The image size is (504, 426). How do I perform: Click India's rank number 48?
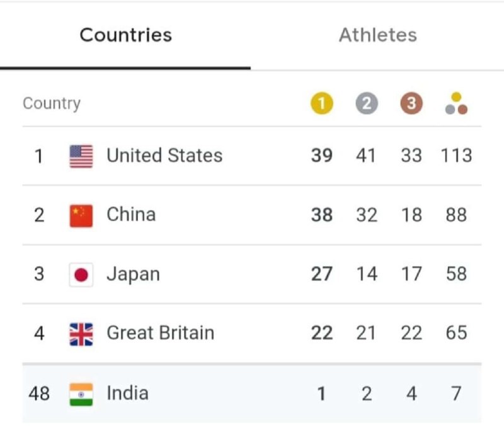coord(39,393)
